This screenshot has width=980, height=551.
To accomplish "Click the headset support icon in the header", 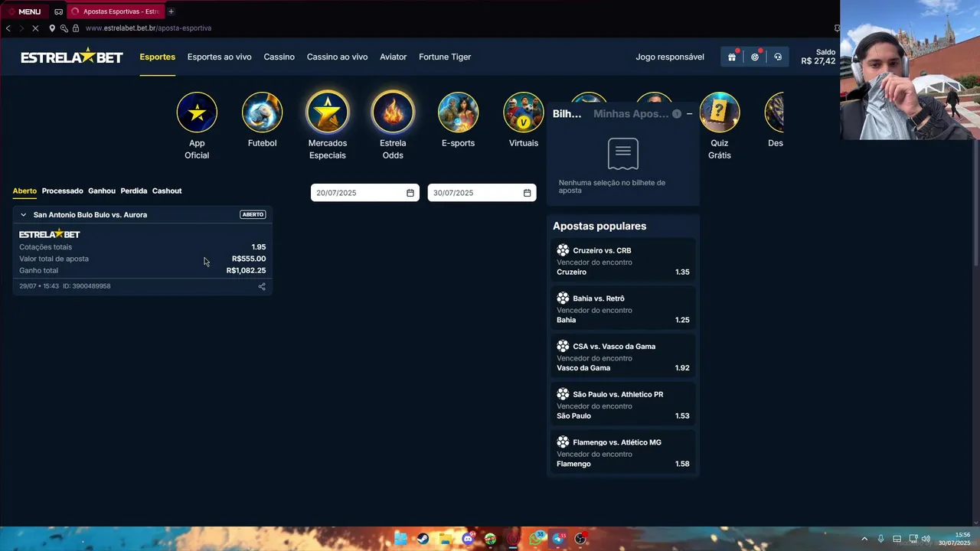I will point(778,57).
